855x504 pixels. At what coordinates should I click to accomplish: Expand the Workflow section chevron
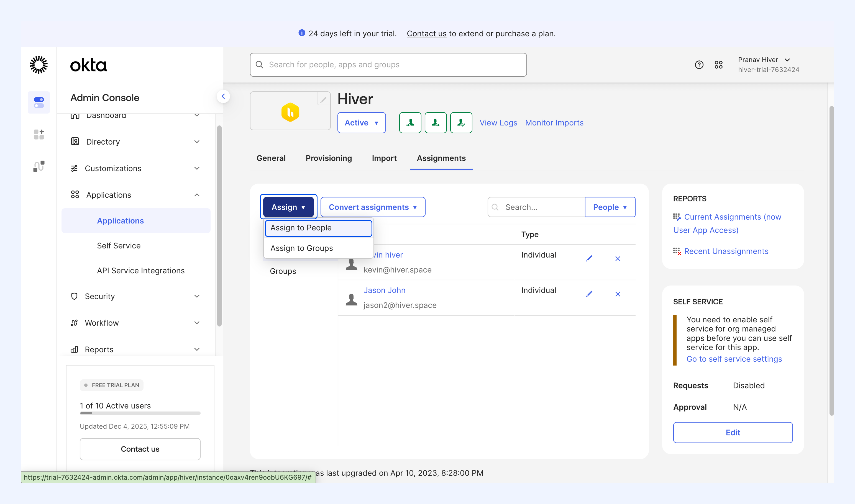tap(197, 323)
